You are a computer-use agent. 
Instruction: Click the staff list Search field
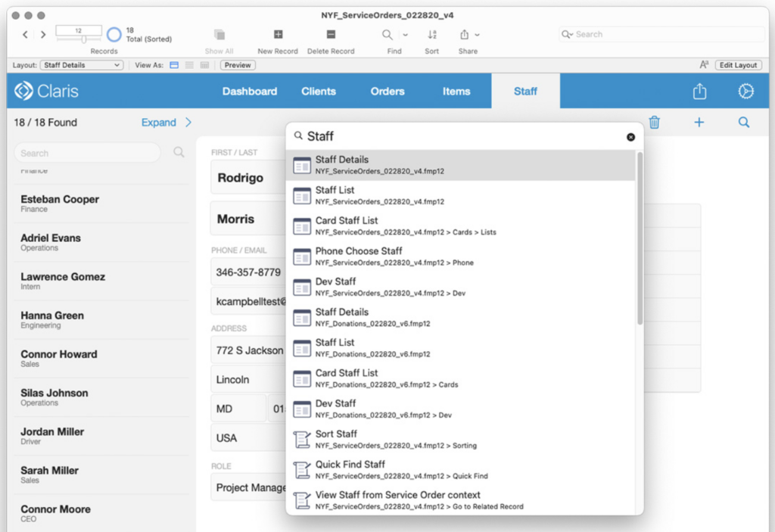88,153
